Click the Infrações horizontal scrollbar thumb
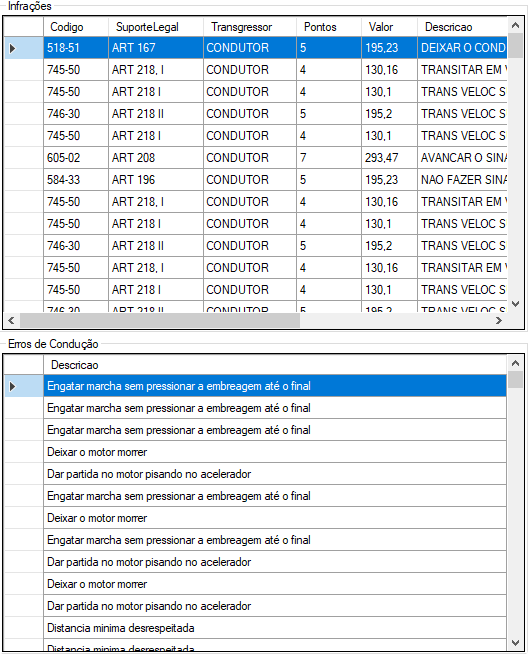 coord(160,320)
